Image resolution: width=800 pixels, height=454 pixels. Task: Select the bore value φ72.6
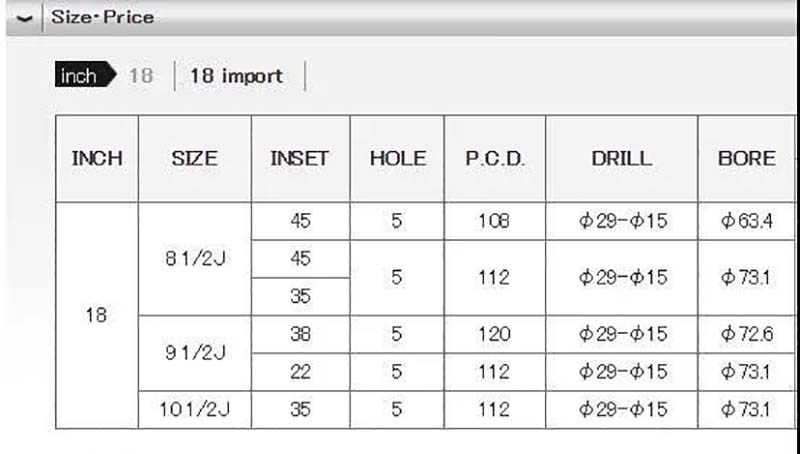(746, 334)
